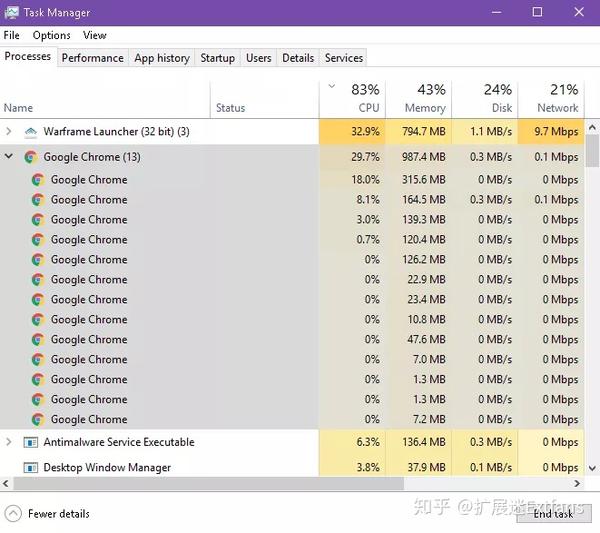Click the 1.1 MB/s disk value
Screen dimensions: 600x533
tap(491, 132)
